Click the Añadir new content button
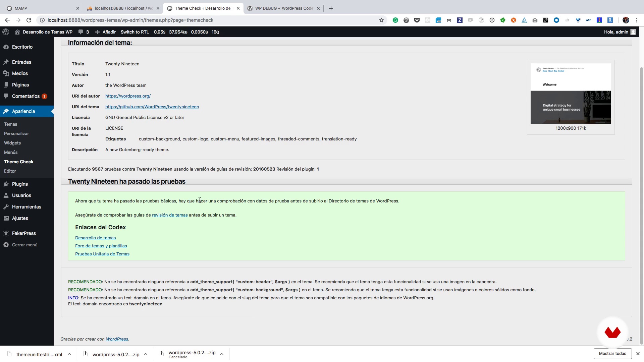The width and height of the screenshot is (644, 362). (106, 32)
